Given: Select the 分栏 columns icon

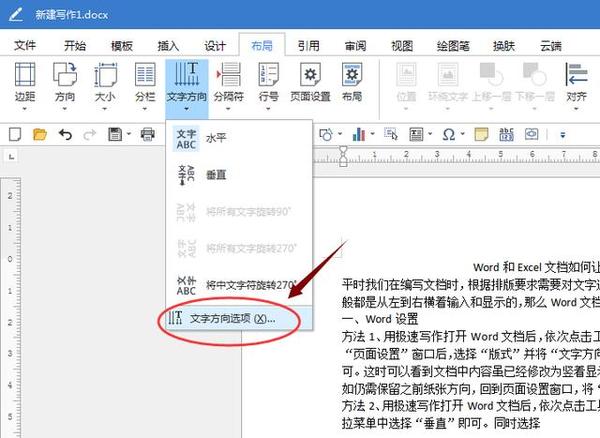Looking at the screenshot, I should click(x=145, y=75).
